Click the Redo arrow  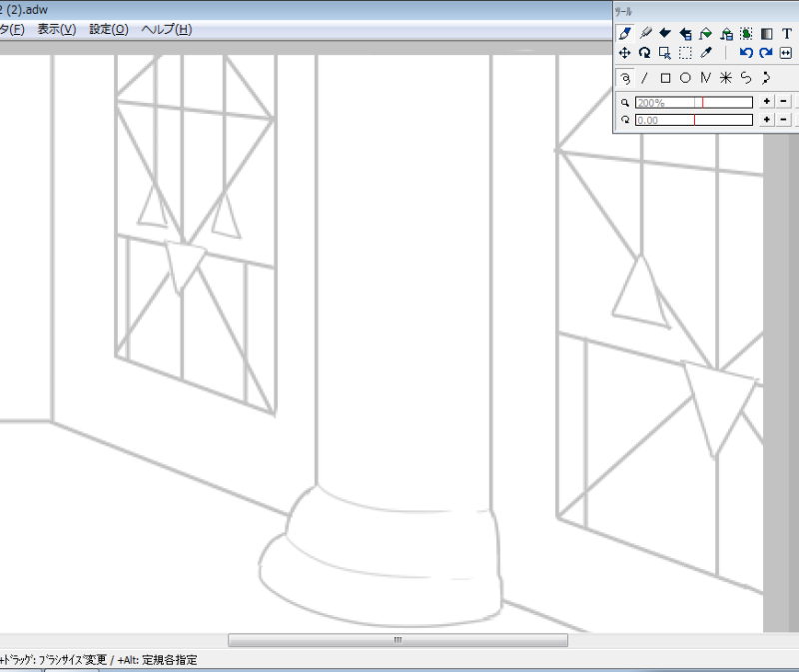click(766, 53)
